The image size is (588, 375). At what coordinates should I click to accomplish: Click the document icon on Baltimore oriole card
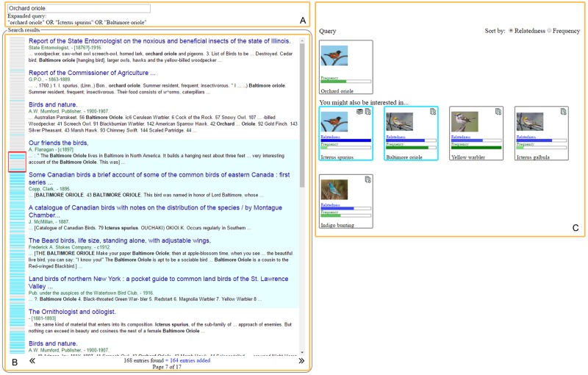coord(433,111)
